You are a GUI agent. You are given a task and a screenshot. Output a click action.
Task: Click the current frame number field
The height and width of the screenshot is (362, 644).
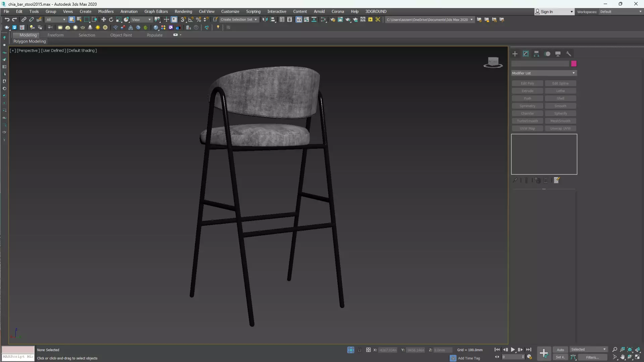coord(513,357)
